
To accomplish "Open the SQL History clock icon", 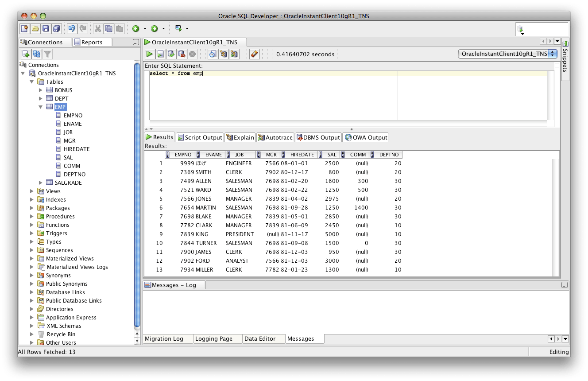I will point(213,54).
